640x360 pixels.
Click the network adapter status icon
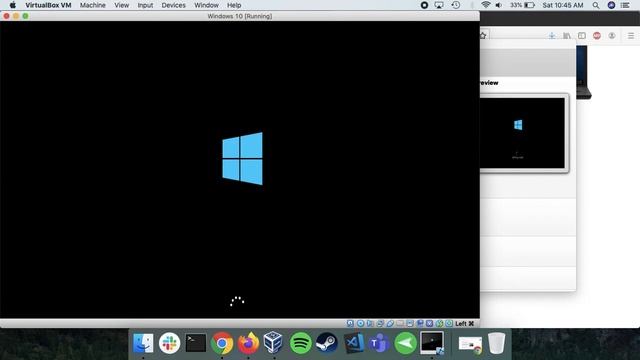point(380,323)
